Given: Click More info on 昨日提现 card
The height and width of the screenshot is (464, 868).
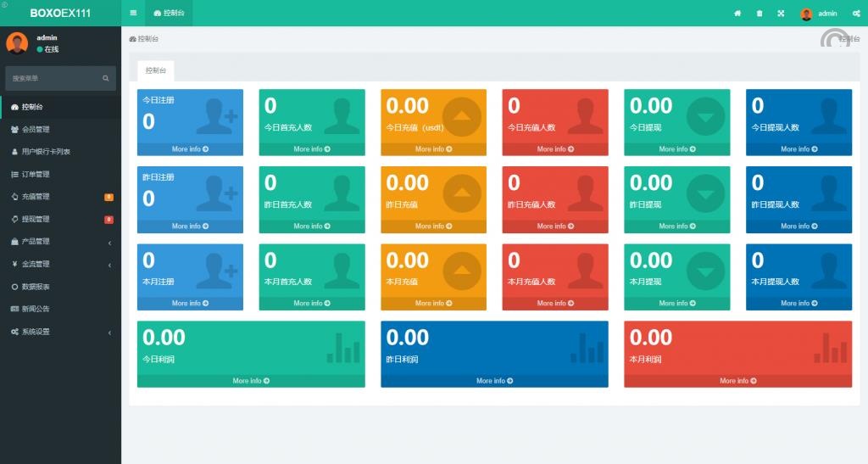Looking at the screenshot, I should point(676,226).
